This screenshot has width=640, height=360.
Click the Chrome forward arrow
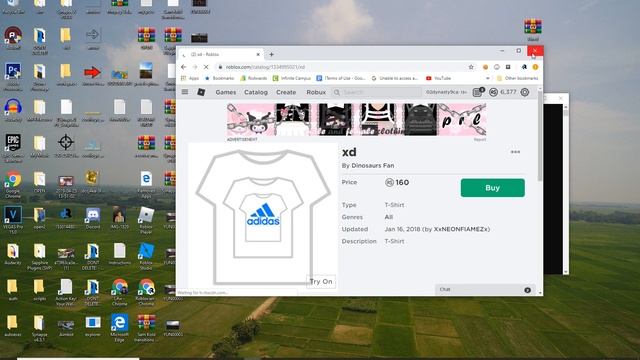point(195,67)
